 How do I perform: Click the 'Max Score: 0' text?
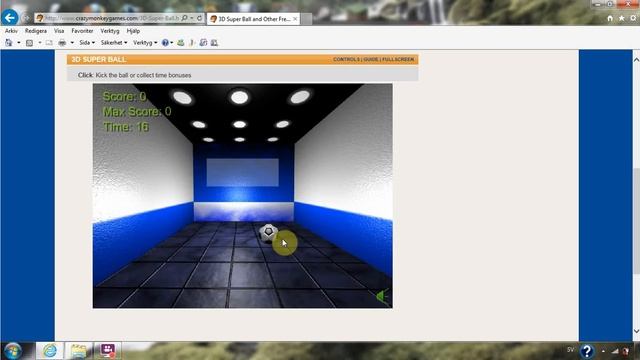point(137,111)
